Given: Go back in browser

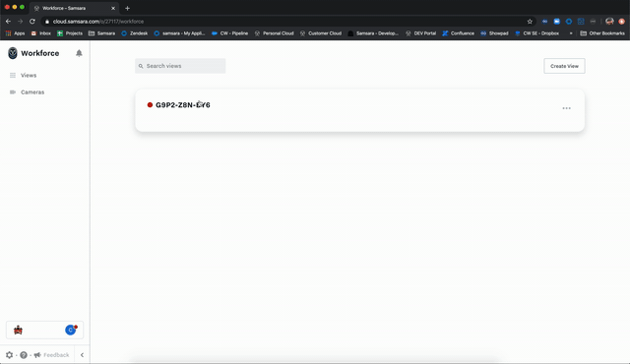Looking at the screenshot, I should (x=9, y=22).
